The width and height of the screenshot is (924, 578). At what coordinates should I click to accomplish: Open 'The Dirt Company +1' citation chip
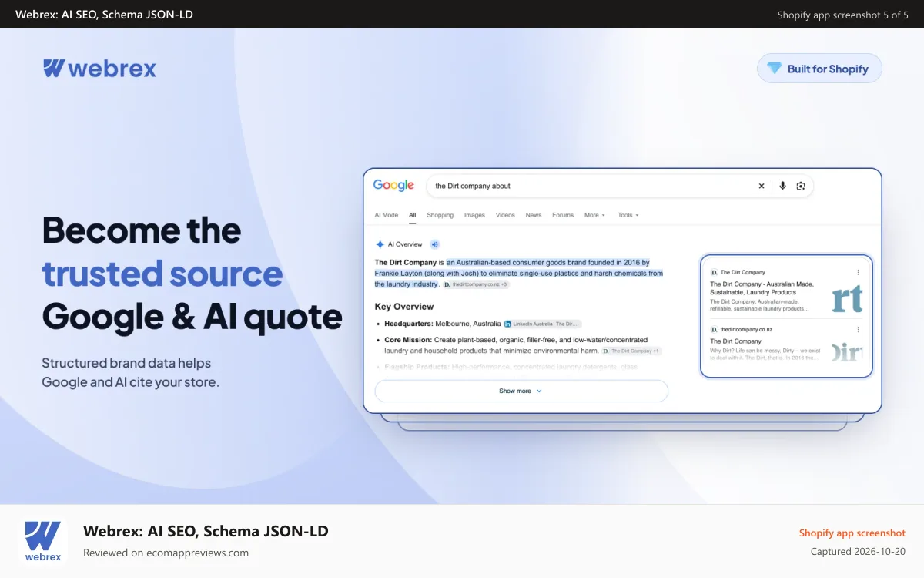(631, 351)
